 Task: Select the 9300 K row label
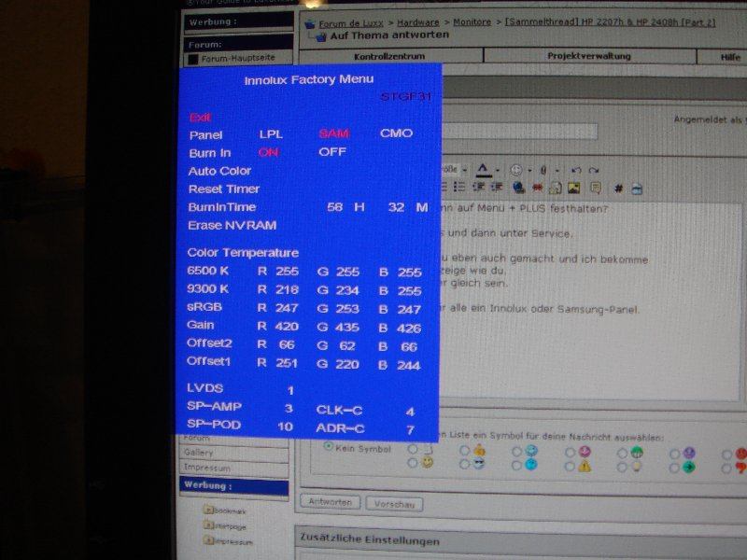[x=207, y=288]
